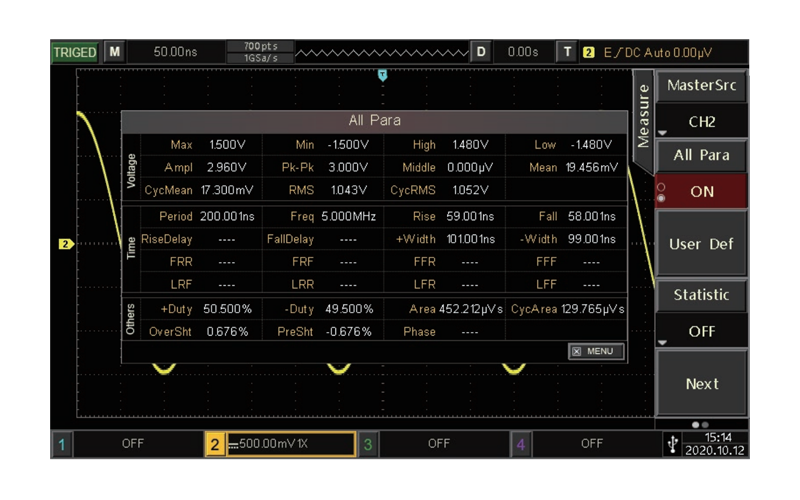The height and width of the screenshot is (500, 800).
Task: Click the 15:14 clock display
Action: click(718, 438)
